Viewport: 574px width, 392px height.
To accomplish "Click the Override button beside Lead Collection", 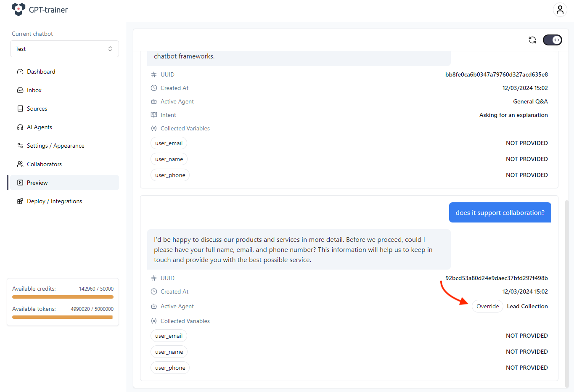I will pos(487,306).
